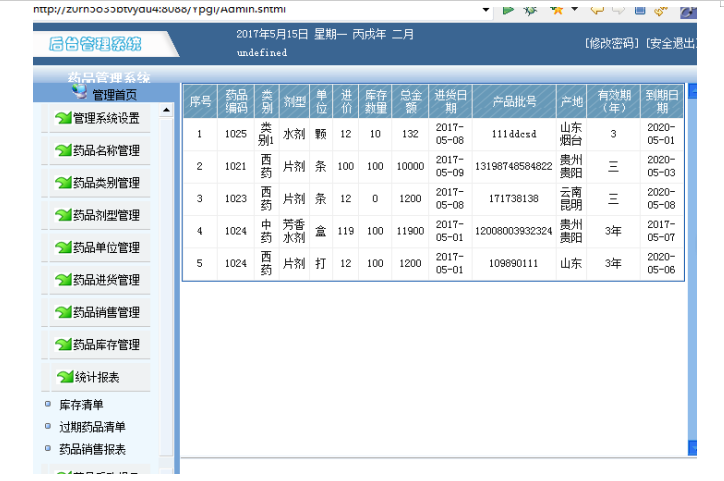Screen dimensions: 724x481
Task: Open the 药品销售报表 report link
Action: tap(92, 449)
